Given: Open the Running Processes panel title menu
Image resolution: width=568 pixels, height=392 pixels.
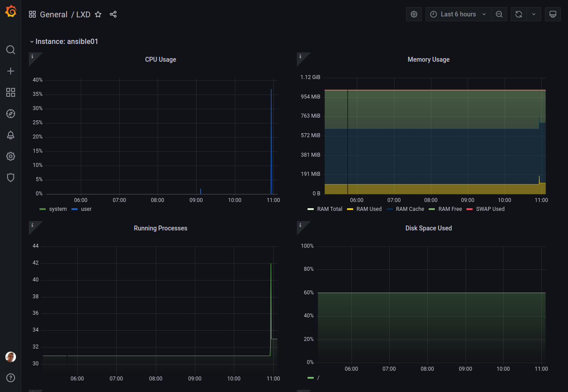Looking at the screenshot, I should point(161,228).
